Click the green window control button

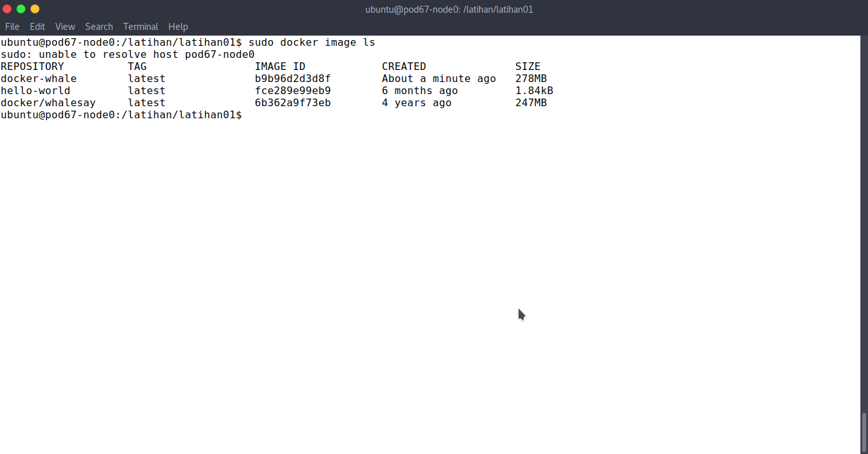21,9
